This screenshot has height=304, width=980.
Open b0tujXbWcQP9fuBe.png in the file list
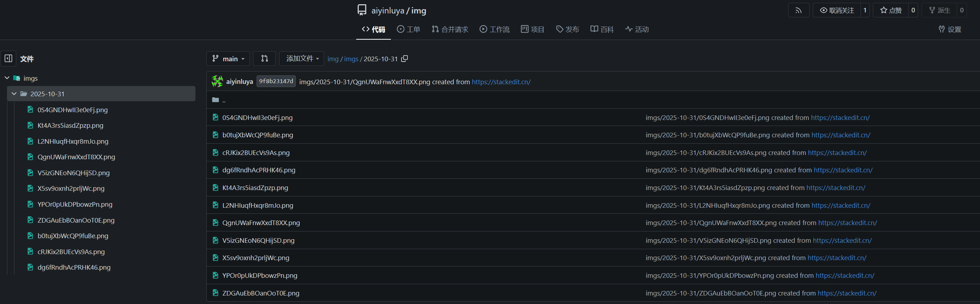(x=258, y=135)
